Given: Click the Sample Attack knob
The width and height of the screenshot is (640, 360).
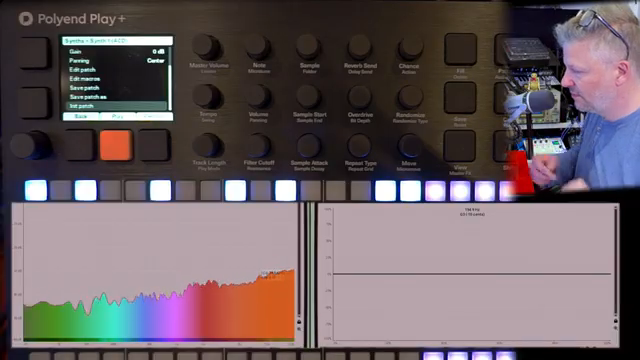Looking at the screenshot, I should click(309, 145).
